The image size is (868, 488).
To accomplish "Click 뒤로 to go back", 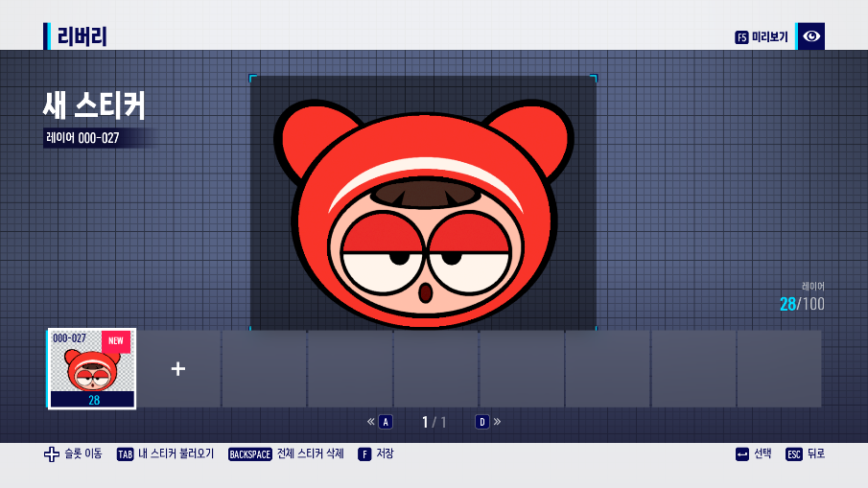I will point(816,453).
